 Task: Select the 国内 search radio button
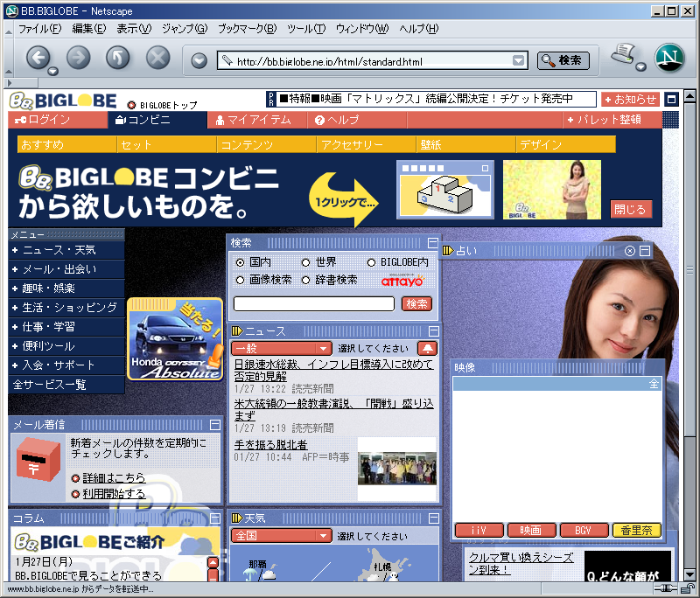click(240, 262)
